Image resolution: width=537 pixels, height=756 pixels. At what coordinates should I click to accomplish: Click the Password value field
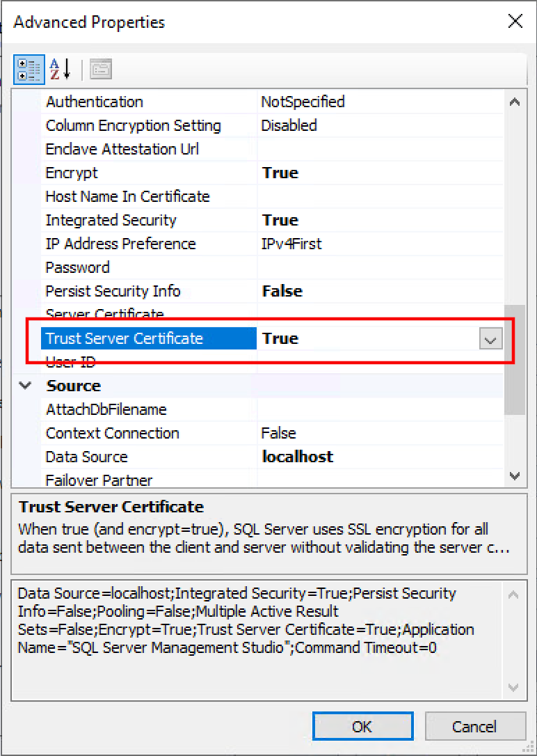pyautogui.click(x=380, y=267)
